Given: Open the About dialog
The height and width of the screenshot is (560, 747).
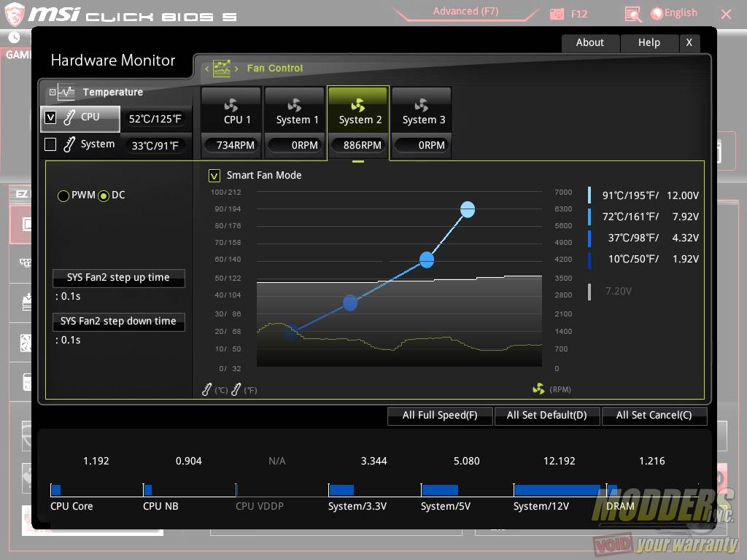Looking at the screenshot, I should 590,43.
